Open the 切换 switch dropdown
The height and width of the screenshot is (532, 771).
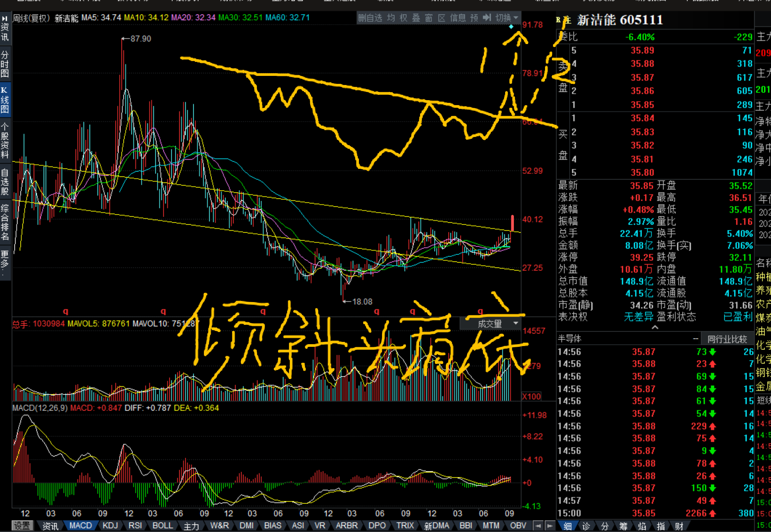click(507, 17)
